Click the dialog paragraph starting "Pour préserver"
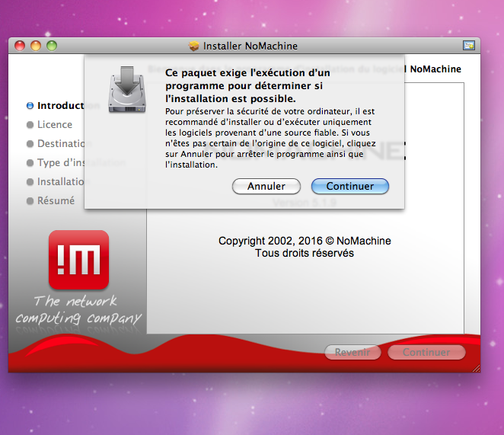Viewport: 504px width, 435px height. [x=270, y=138]
